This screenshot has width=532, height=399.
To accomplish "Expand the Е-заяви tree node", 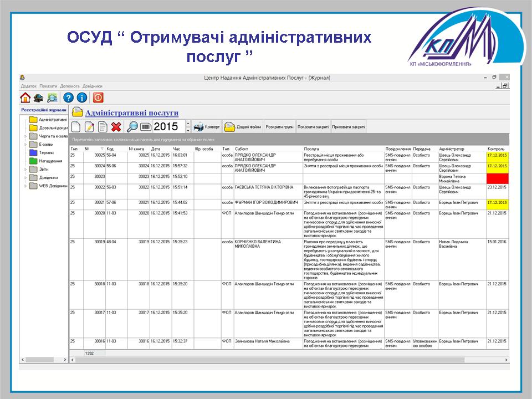I will point(25,145).
